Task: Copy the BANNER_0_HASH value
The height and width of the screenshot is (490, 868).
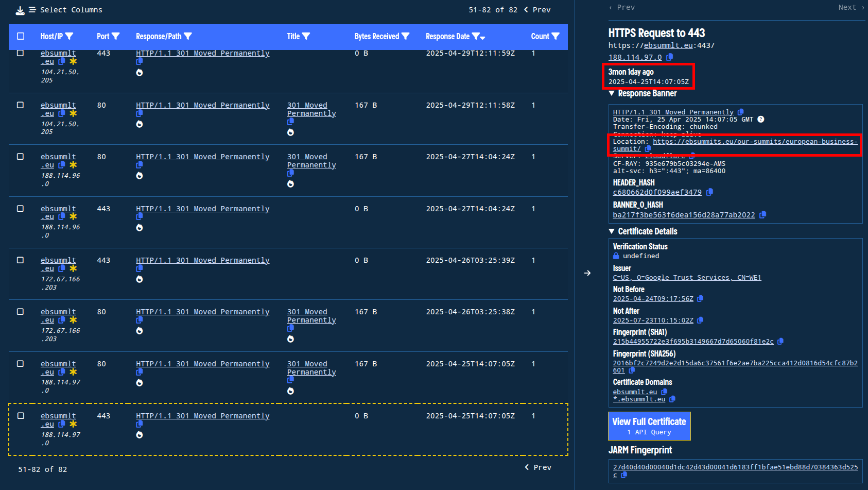Action: tap(763, 214)
